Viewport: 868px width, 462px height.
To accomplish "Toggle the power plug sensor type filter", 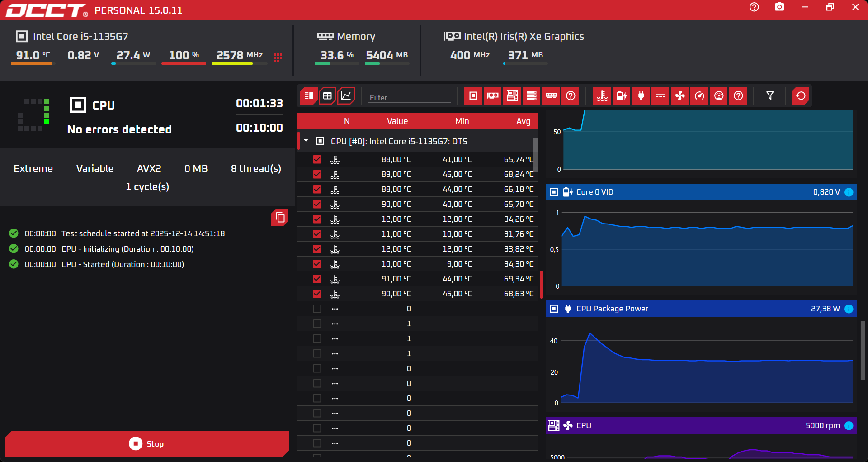I will [x=641, y=96].
